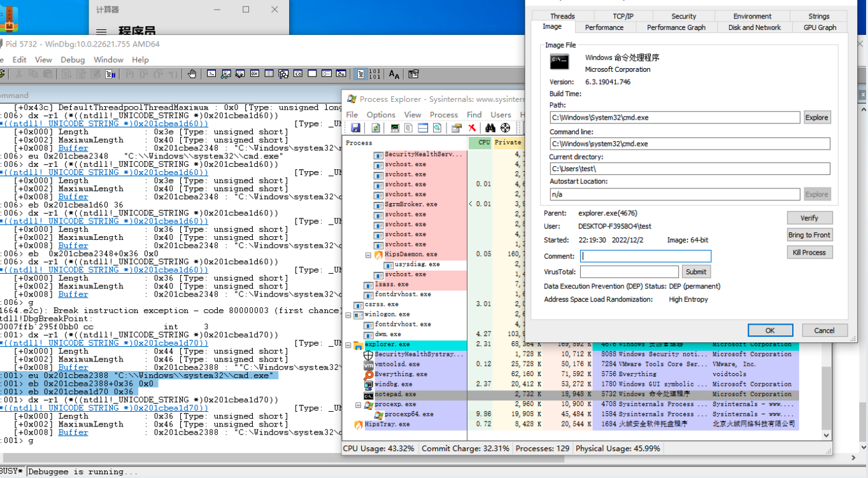
Task: Click the Everything.exe magnifier icon in process tree
Action: 368,374
